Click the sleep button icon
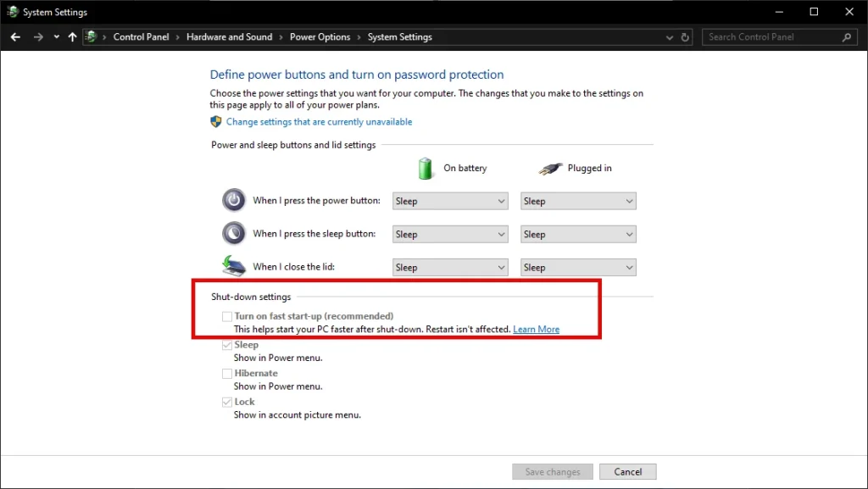 click(233, 233)
